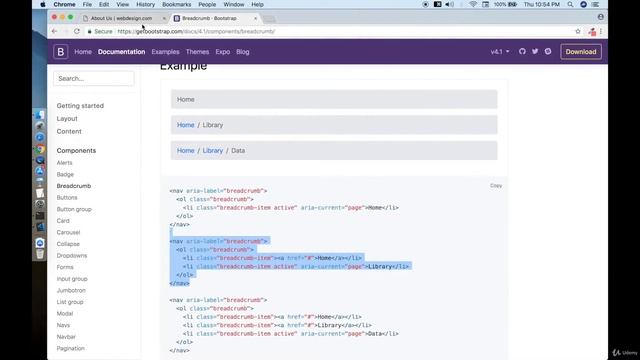Click Home link in Home / Library breadcrumb
This screenshot has height=360, width=640.
(x=185, y=125)
